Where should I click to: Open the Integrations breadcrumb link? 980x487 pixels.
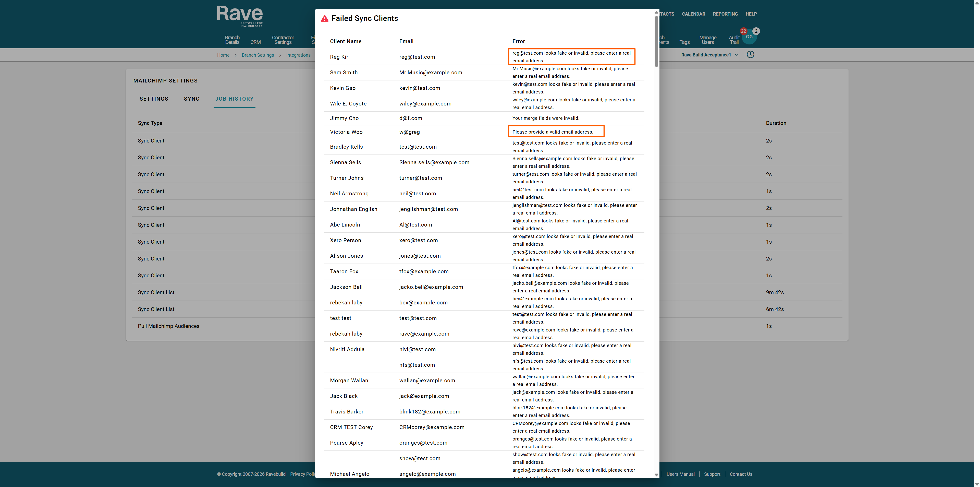[298, 55]
